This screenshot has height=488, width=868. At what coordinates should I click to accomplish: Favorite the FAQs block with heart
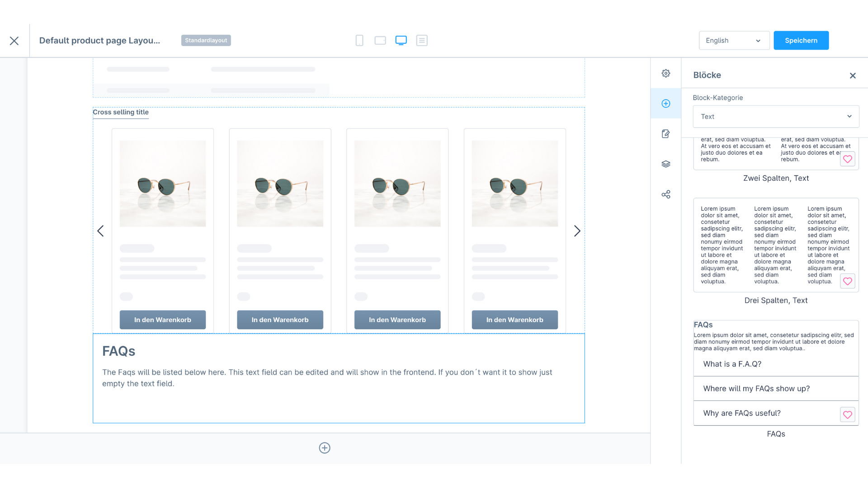coord(848,414)
